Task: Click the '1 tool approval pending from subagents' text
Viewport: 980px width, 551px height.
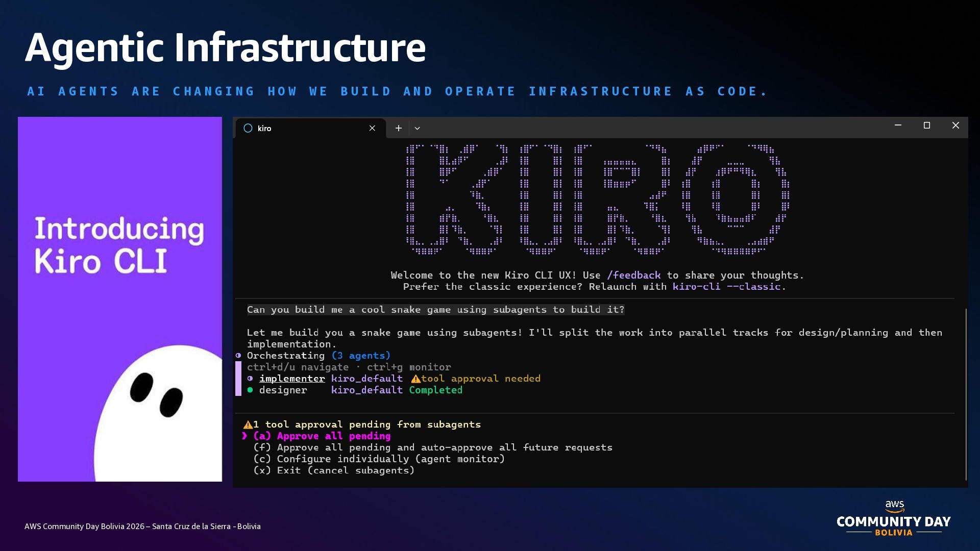Action: click(x=367, y=424)
